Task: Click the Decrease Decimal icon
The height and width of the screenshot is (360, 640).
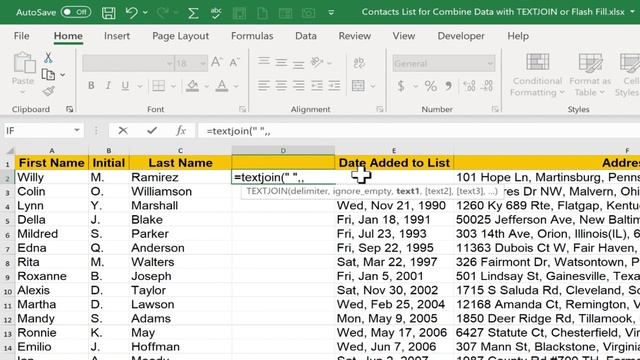Action: coord(487,86)
